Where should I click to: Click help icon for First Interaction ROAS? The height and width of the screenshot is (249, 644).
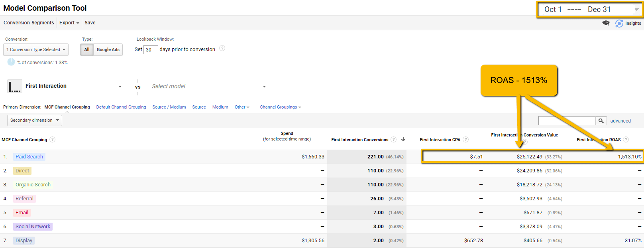pyautogui.click(x=626, y=140)
